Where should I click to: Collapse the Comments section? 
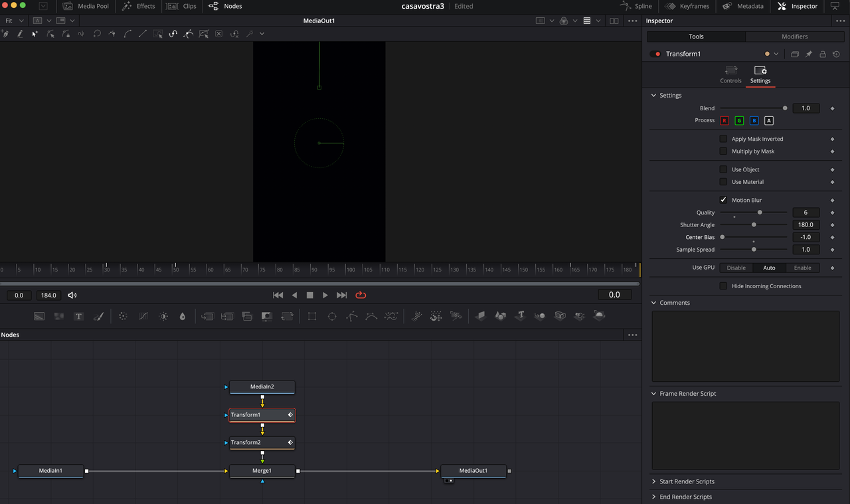coord(674,303)
